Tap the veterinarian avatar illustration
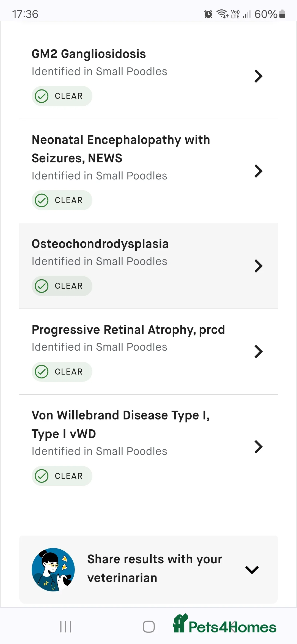The width and height of the screenshot is (297, 644). click(x=53, y=569)
